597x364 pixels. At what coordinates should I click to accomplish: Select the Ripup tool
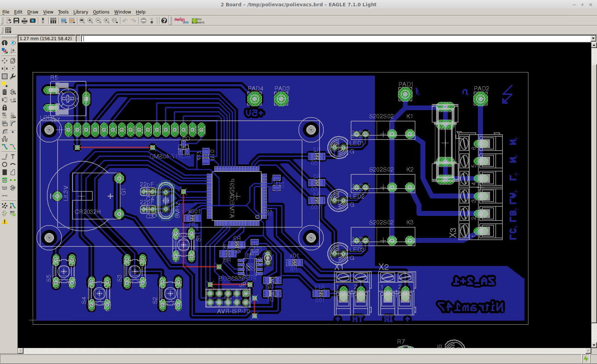coord(13,146)
